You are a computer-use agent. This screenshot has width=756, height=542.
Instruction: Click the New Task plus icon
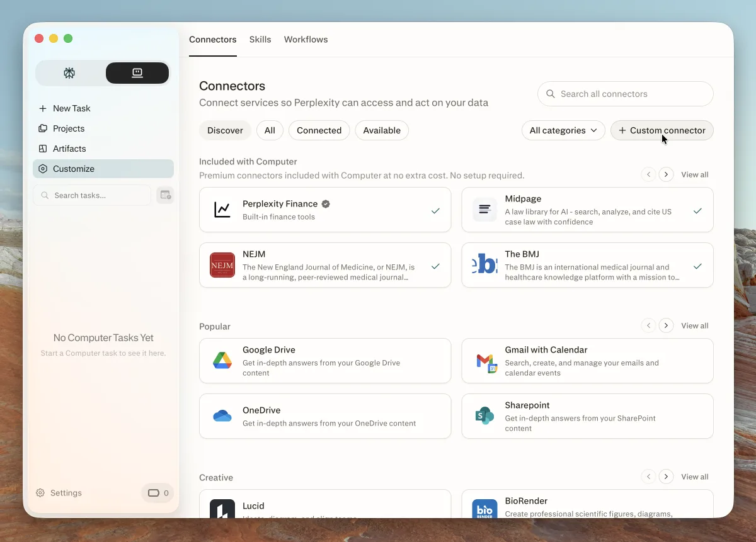[x=43, y=108]
